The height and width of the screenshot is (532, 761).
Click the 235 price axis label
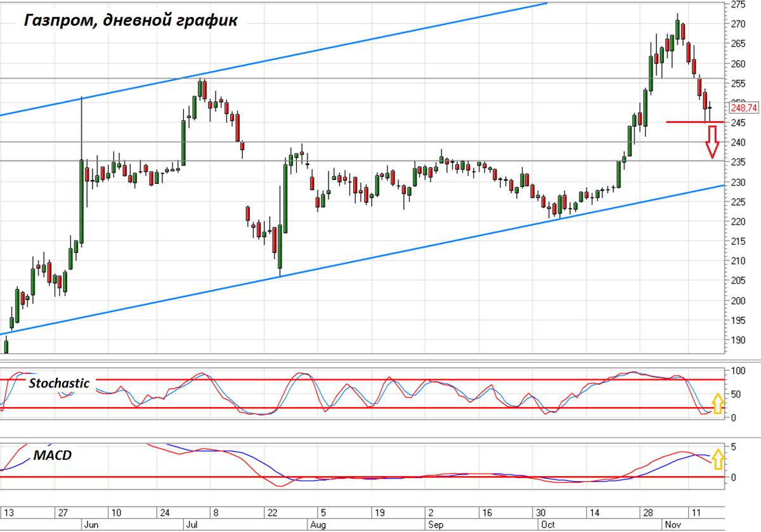738,162
